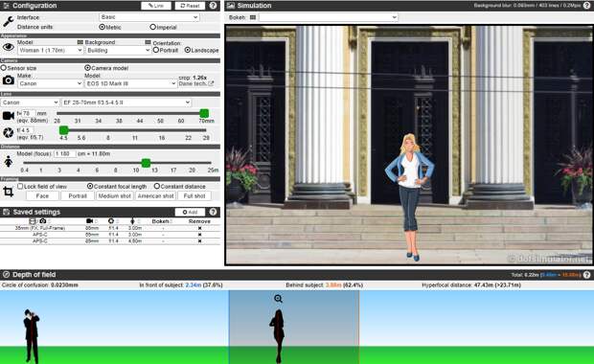594x364 pixels.
Task: Click the Depth of field help icon
Action: [x=586, y=275]
